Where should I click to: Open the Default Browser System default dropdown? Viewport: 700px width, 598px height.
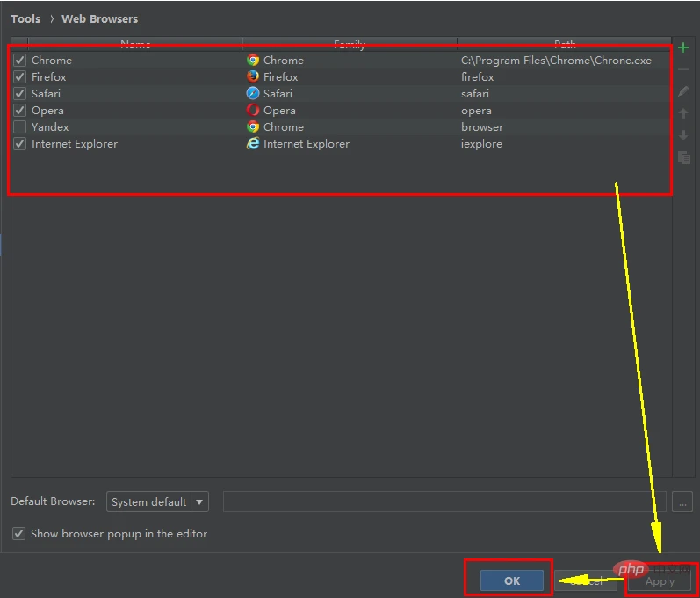click(157, 501)
